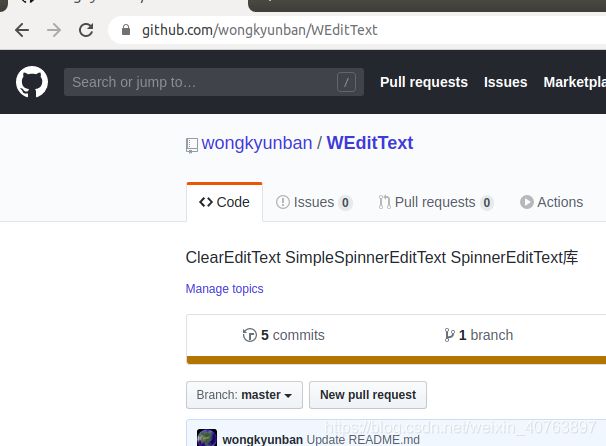Click the padlock site security icon
The image size is (606, 446).
[x=126, y=30]
